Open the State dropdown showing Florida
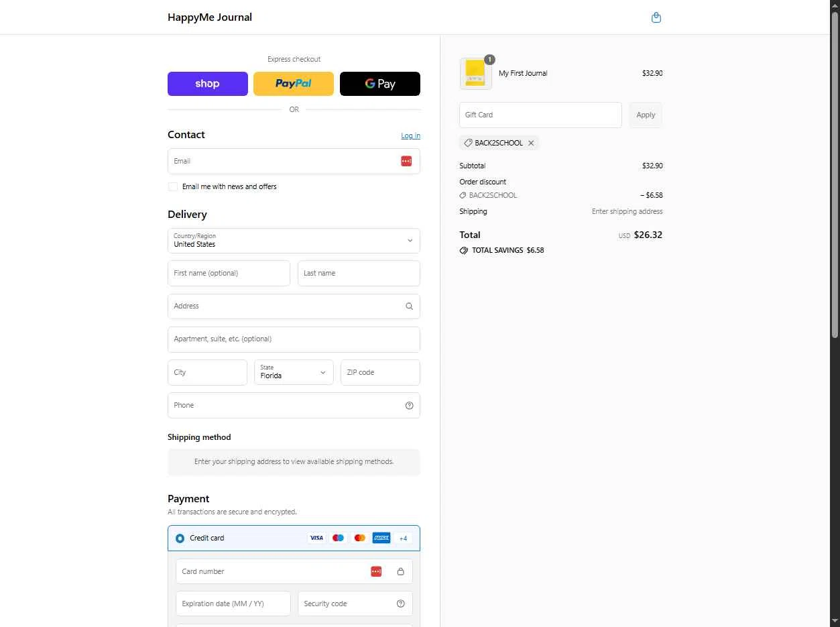The height and width of the screenshot is (627, 840). (x=294, y=372)
